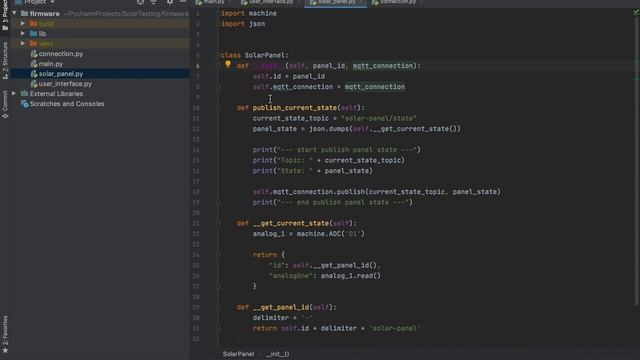
Task: Click __init__() in the breadcrumb bar
Action: (x=278, y=354)
